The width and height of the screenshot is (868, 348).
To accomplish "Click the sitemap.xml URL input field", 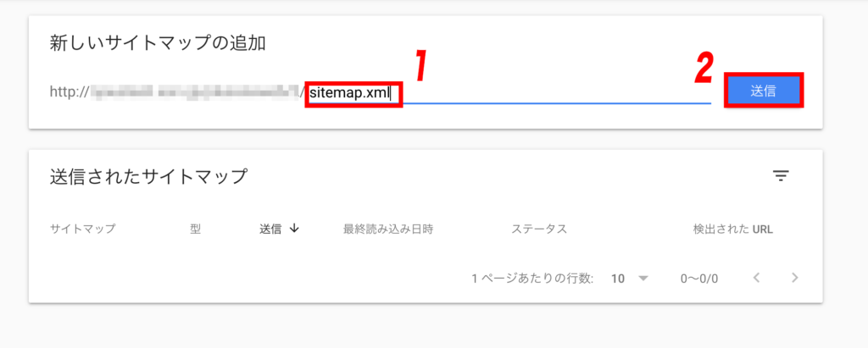I will (509, 91).
